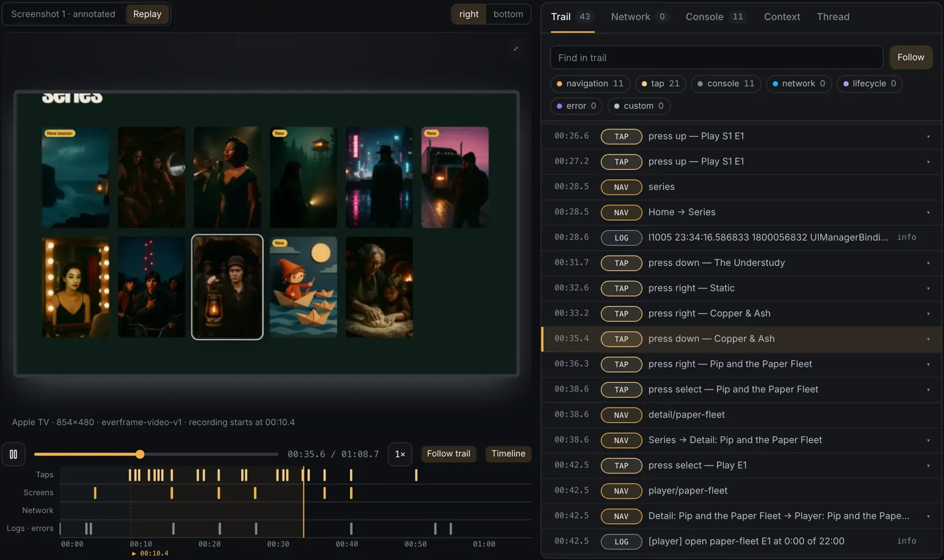Viewport: 944px width, 560px height.
Task: Open the Timeline view button
Action: tap(508, 454)
